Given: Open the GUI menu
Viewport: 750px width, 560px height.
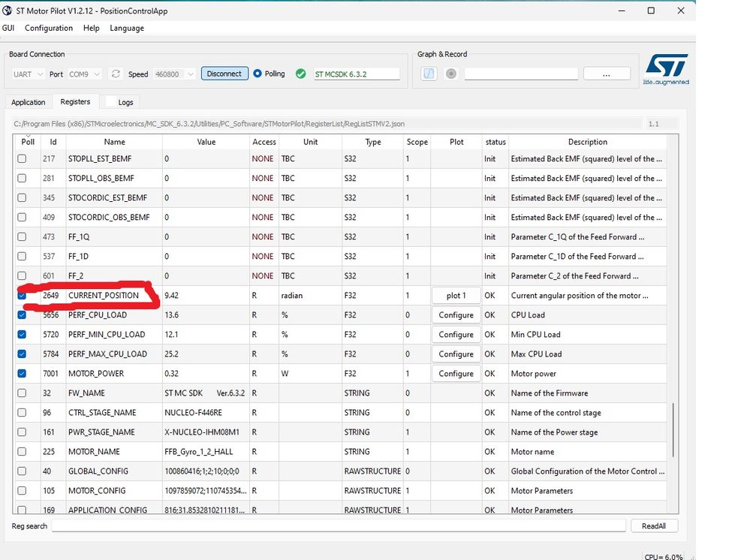Looking at the screenshot, I should 8,28.
